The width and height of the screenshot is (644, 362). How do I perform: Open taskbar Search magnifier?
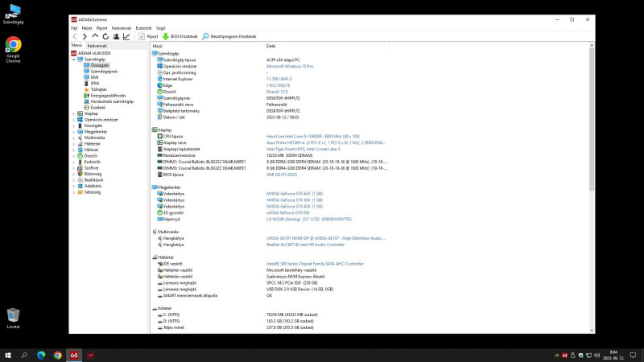pyautogui.click(x=24, y=355)
